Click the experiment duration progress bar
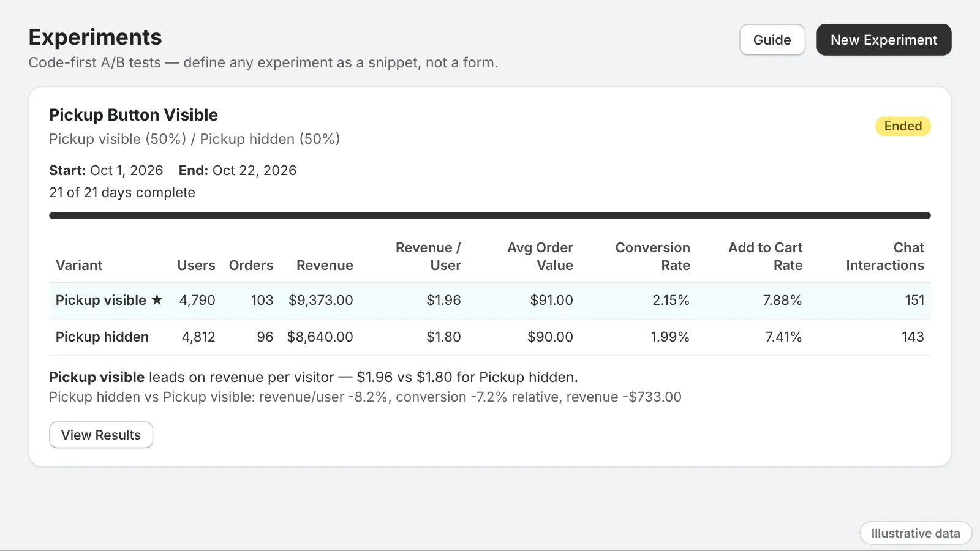The height and width of the screenshot is (551, 980). (490, 216)
